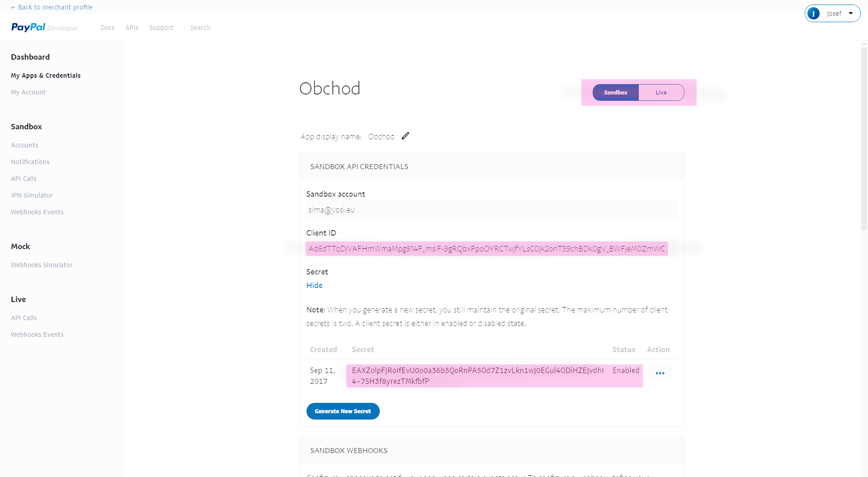The width and height of the screenshot is (868, 477).
Task: Open the Webhooks Simulator under Mock
Action: [x=42, y=265]
